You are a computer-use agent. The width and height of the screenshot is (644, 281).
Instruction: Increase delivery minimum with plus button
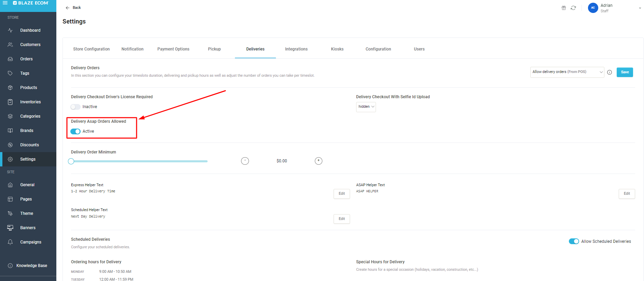[318, 161]
